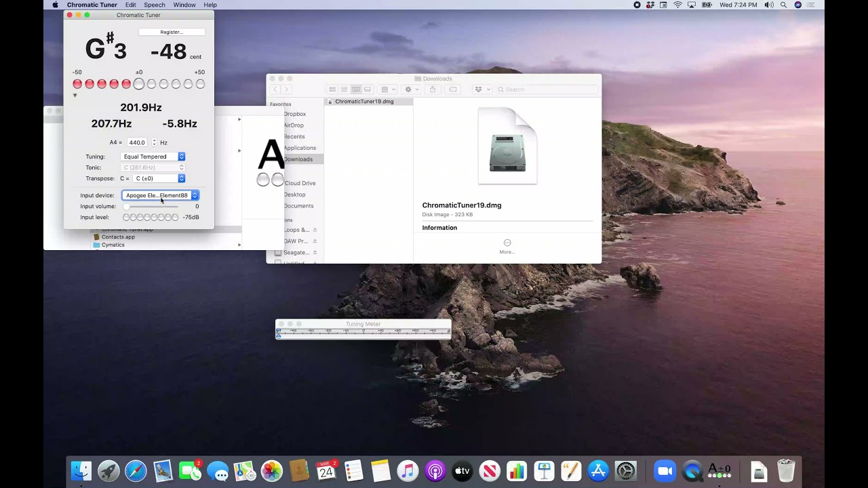
Task: Open the App Store in Dock
Action: [x=598, y=471]
